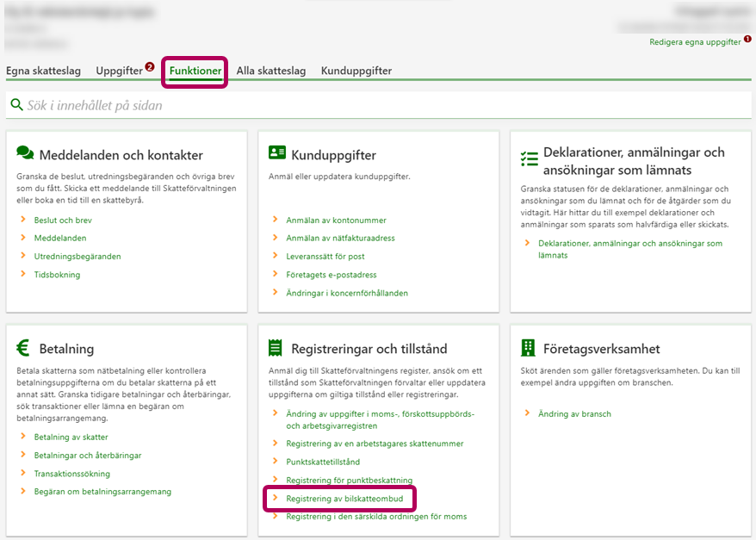
Task: Click the checklist icon beside Deklarationer heading
Action: (x=529, y=159)
